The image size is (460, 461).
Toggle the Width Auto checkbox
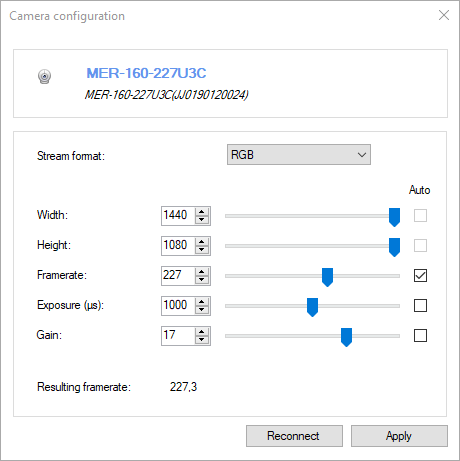[x=420, y=215]
